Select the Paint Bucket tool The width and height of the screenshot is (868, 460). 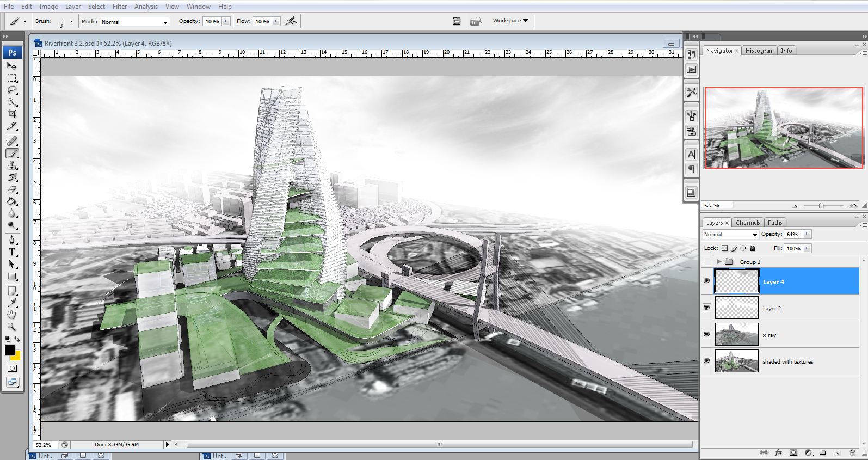(x=12, y=201)
